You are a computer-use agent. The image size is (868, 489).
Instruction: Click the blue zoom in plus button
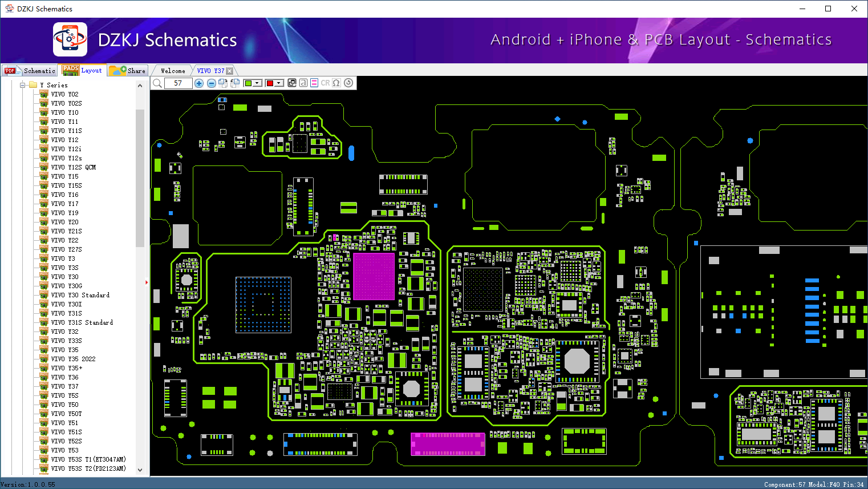pyautogui.click(x=199, y=83)
